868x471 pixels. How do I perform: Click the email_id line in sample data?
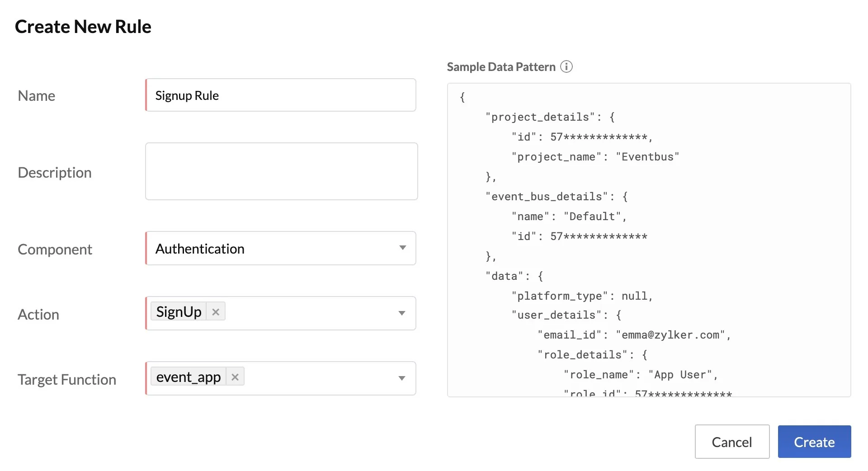tap(633, 335)
